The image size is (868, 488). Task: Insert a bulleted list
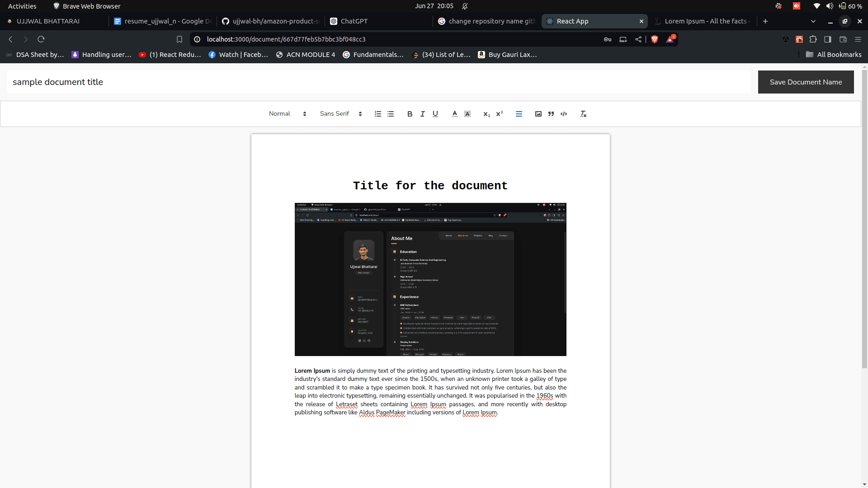(x=391, y=114)
